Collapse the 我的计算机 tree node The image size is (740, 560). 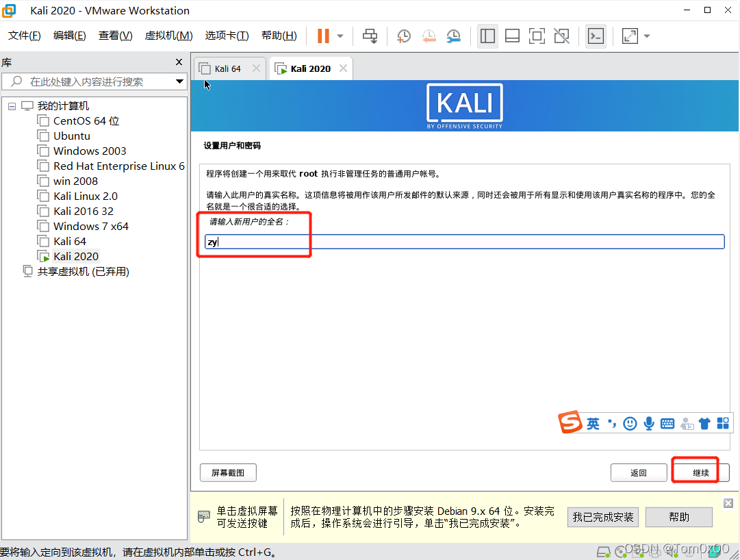coord(12,106)
